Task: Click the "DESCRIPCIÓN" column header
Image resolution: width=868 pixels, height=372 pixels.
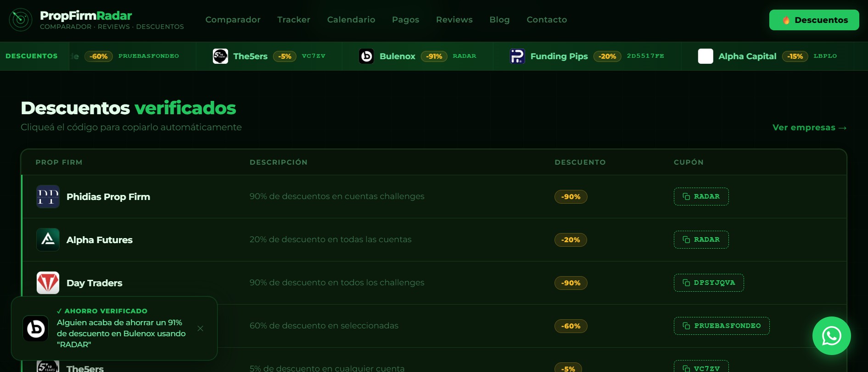Action: click(279, 162)
